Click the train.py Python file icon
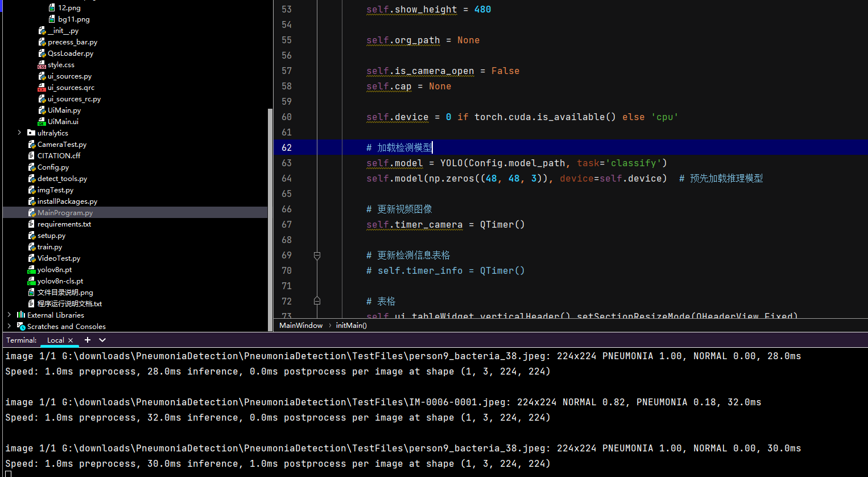This screenshot has height=477, width=868. coord(31,247)
